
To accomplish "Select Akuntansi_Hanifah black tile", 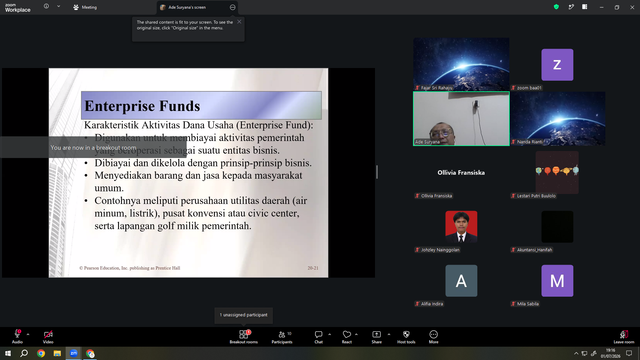I will [x=557, y=227].
